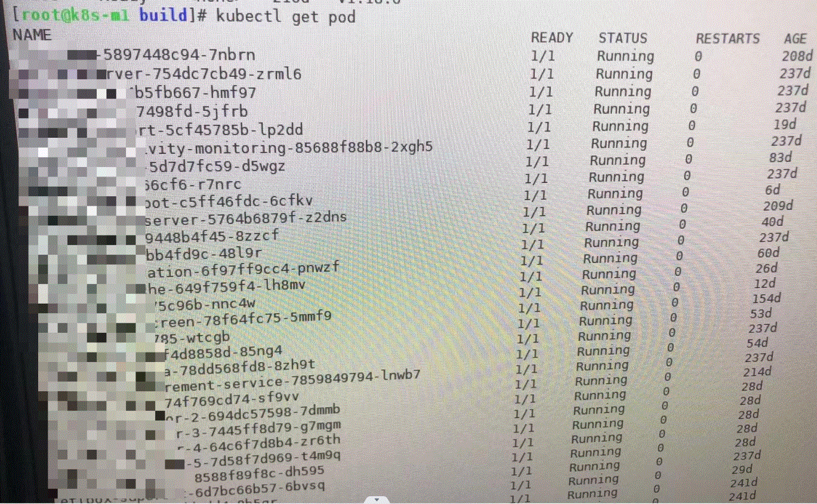Click the '[root@k8s-m1 build]#' shell prompt

point(109,16)
